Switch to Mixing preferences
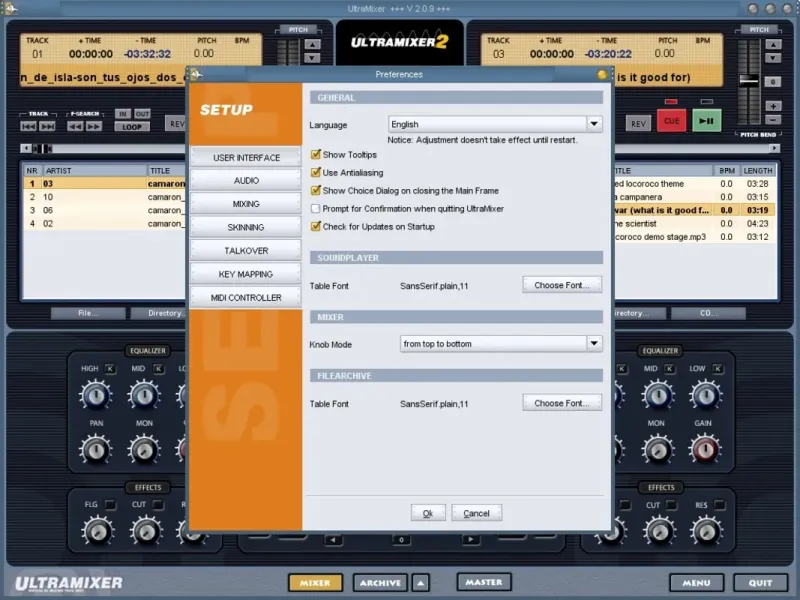This screenshot has width=800, height=600. click(x=246, y=204)
